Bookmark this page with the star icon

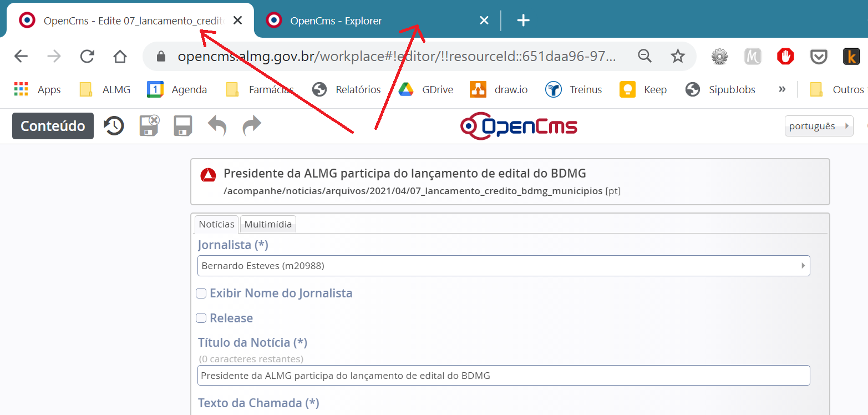click(677, 56)
